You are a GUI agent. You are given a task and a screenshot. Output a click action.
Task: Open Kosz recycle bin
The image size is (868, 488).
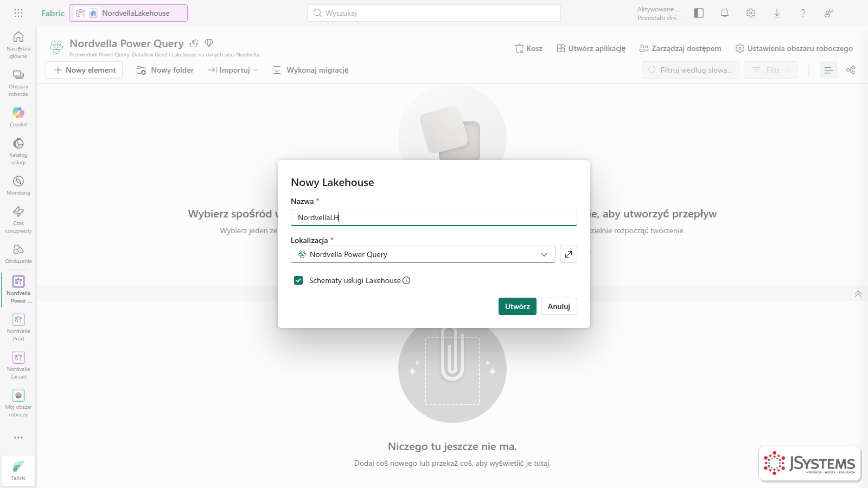[528, 48]
